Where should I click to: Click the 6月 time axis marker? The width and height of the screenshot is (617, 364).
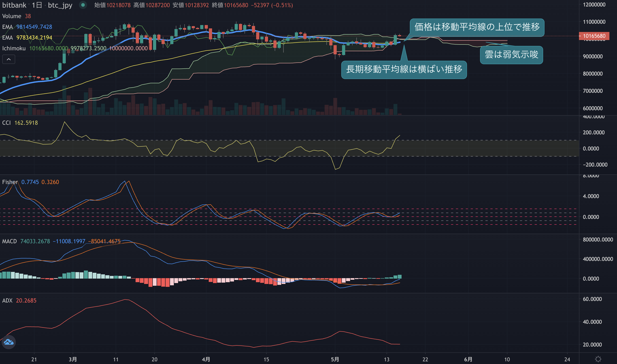click(468, 359)
